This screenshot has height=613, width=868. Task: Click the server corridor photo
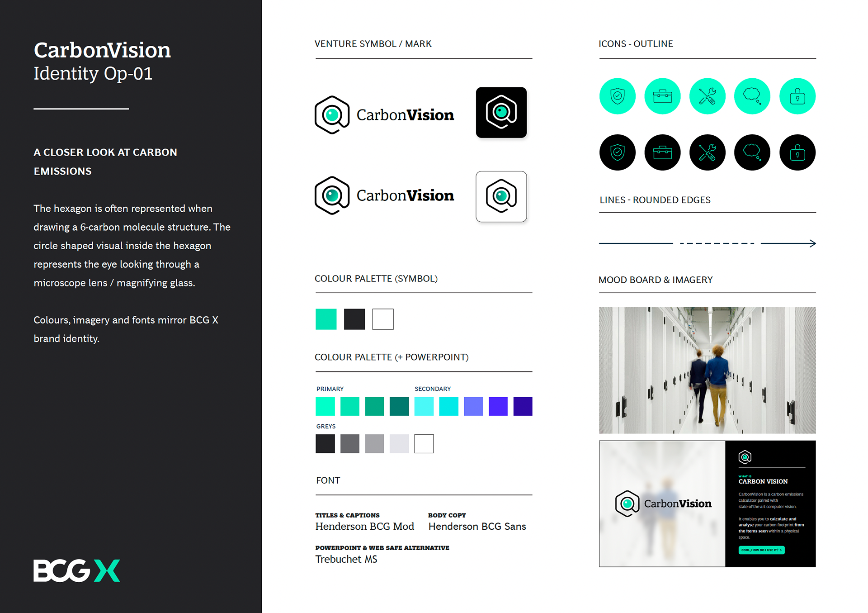click(708, 371)
